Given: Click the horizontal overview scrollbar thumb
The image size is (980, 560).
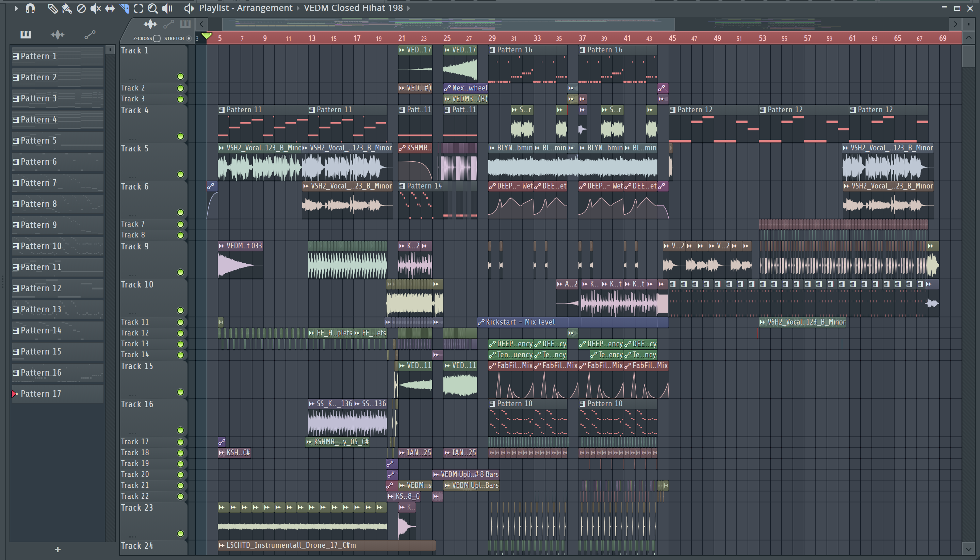Looking at the screenshot, I should coord(448,24).
